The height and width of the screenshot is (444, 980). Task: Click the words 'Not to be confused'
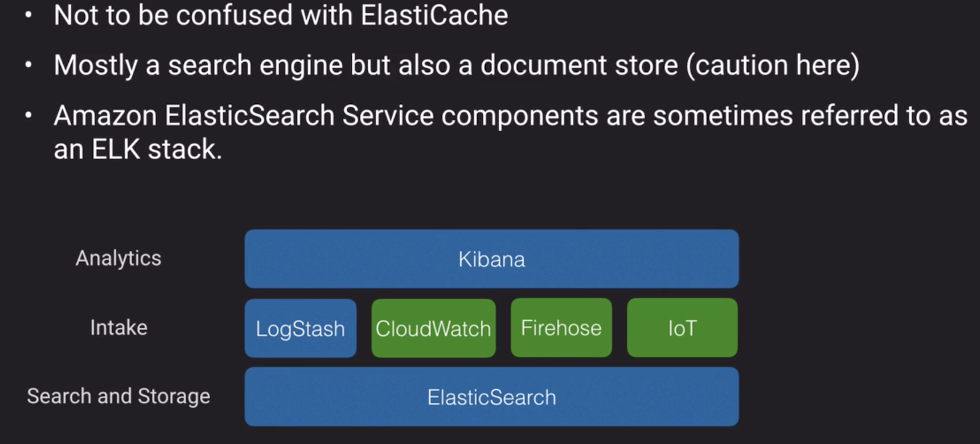[x=173, y=15]
